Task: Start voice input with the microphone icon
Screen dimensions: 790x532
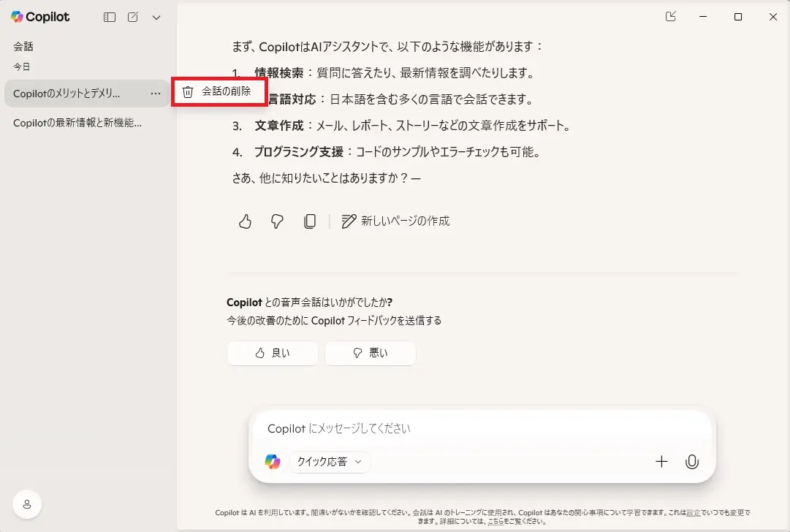Action: 692,462
